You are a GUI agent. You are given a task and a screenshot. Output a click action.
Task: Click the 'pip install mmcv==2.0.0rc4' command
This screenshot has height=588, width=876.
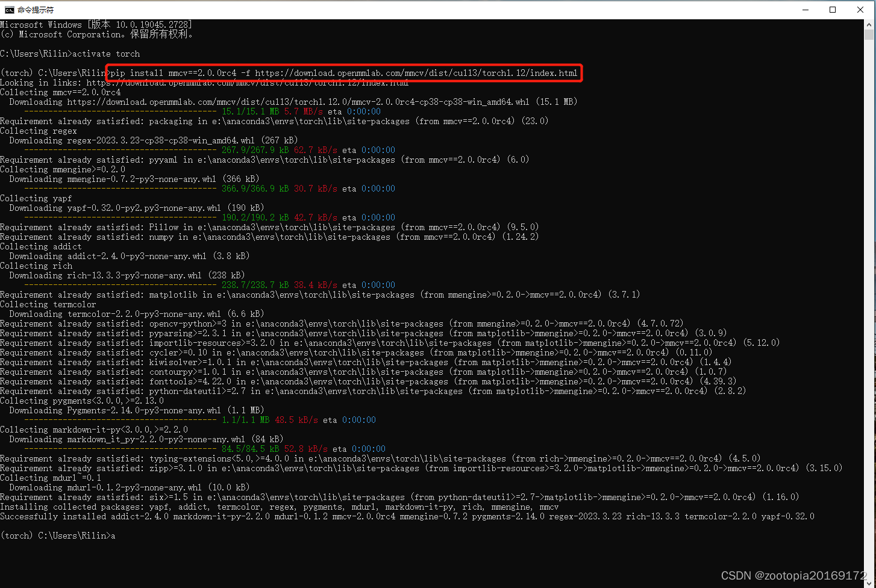click(x=344, y=73)
